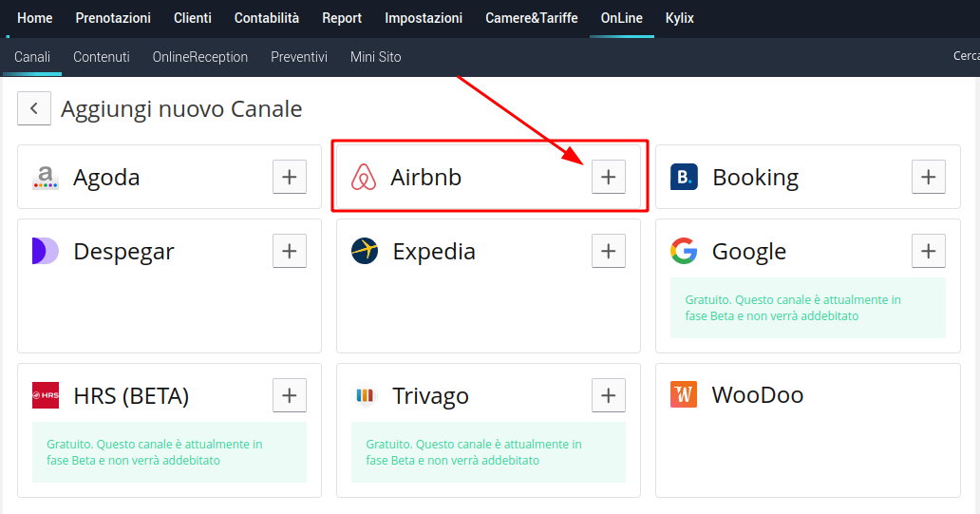
Task: Switch to the Mini Sito tab
Action: [376, 57]
